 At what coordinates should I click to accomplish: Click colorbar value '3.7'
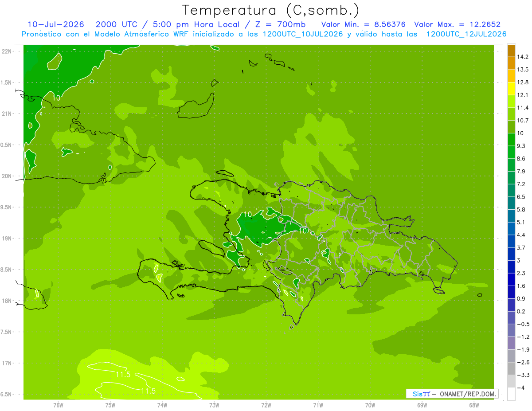point(521,247)
